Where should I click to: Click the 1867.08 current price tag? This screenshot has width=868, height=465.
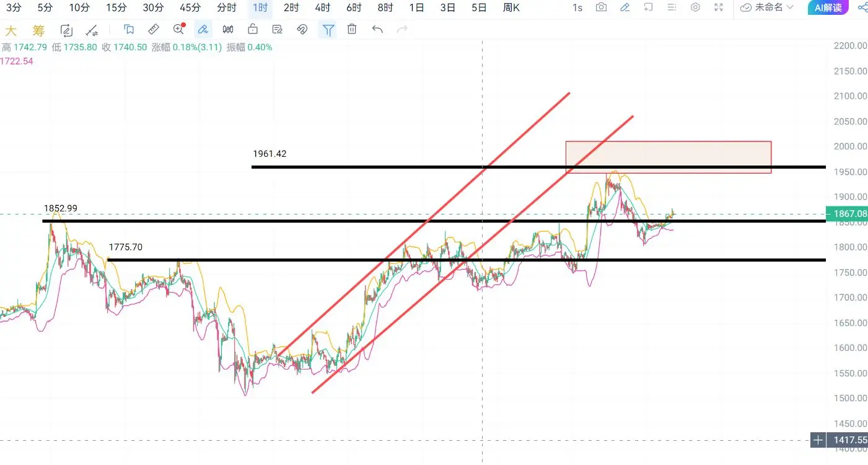(x=847, y=213)
